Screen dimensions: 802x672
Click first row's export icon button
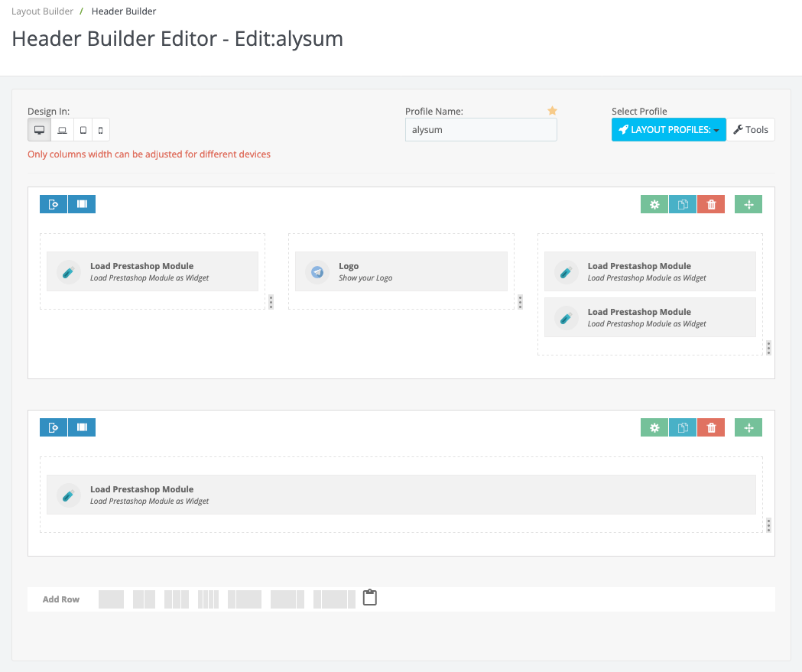click(x=54, y=204)
